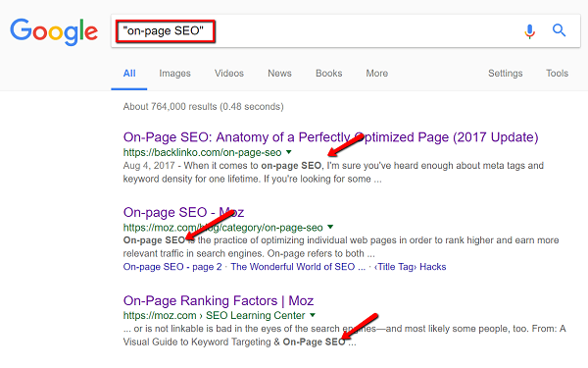Click the blue magnifier search icon

coord(559,30)
